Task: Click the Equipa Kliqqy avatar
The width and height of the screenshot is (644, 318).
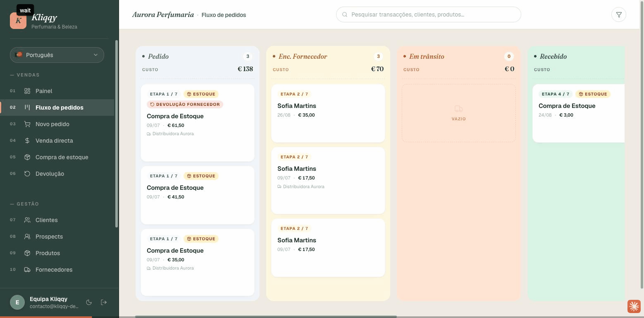Action: [17, 302]
